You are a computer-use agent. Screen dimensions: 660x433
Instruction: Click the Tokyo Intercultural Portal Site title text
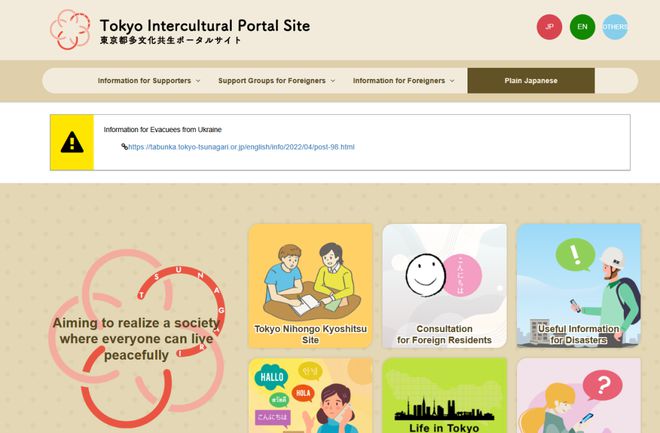click(205, 26)
